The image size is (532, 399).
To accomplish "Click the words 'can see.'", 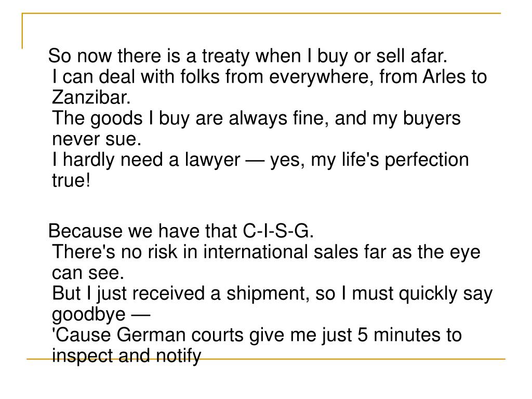I will 88,273.
